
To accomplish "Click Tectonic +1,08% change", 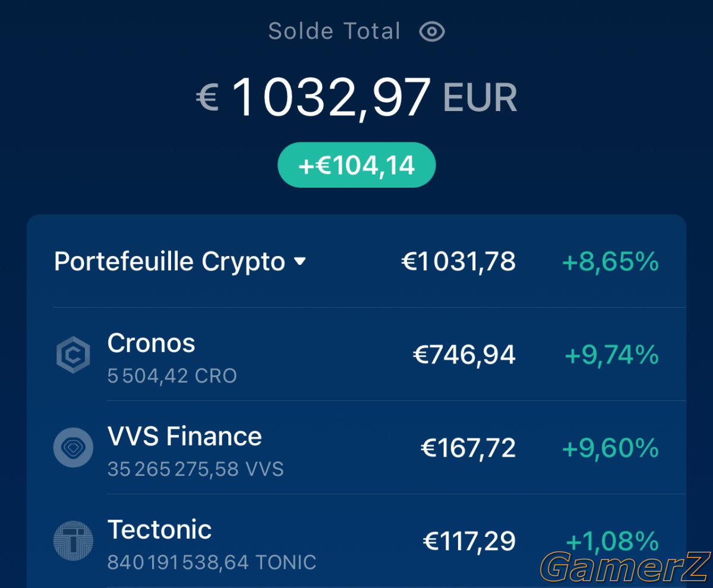I will tap(612, 541).
